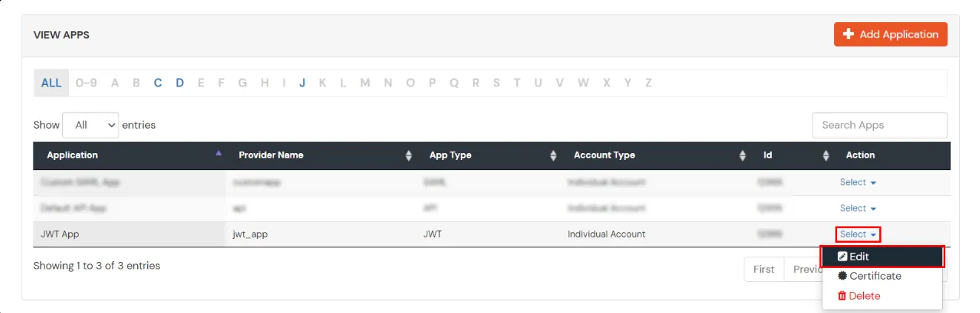Go to First page of results
The width and height of the screenshot is (980, 313).
(x=764, y=269)
